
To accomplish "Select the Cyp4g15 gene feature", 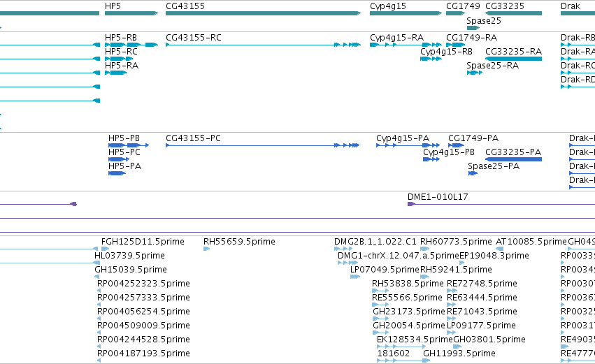I will pyautogui.click(x=406, y=13).
